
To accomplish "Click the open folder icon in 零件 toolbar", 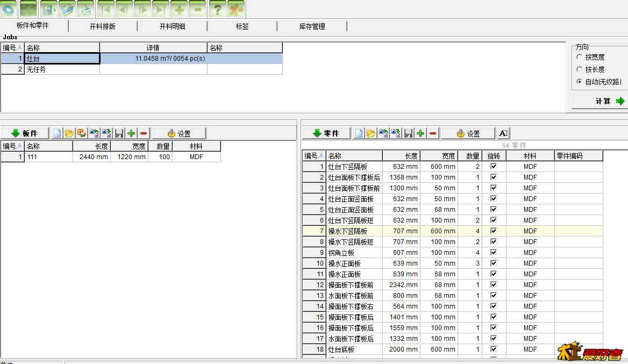I will pos(371,133).
